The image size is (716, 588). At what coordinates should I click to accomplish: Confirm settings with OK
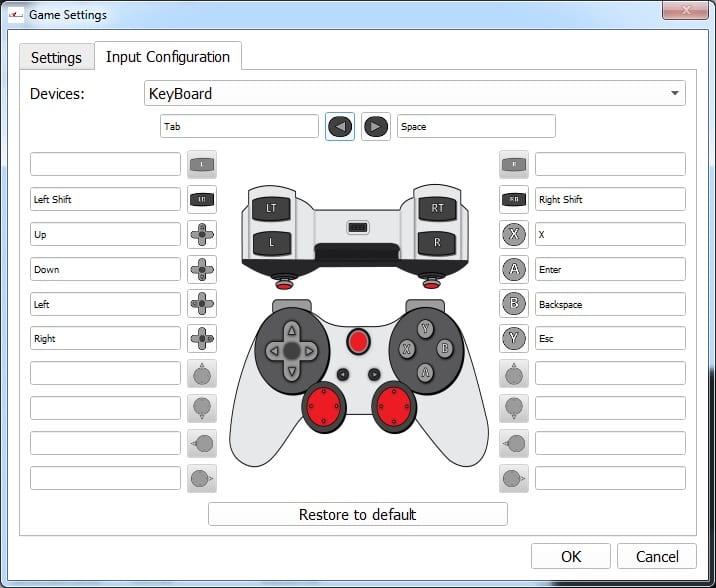click(571, 556)
